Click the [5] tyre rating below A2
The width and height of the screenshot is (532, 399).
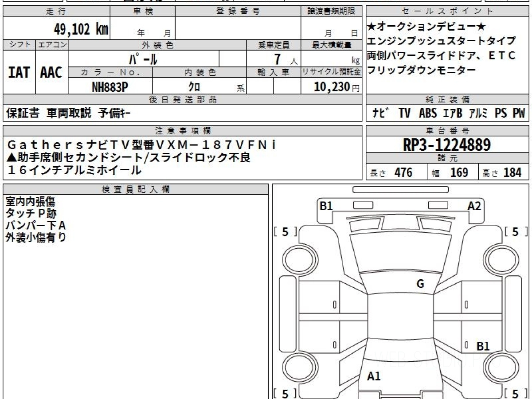coord(516,231)
